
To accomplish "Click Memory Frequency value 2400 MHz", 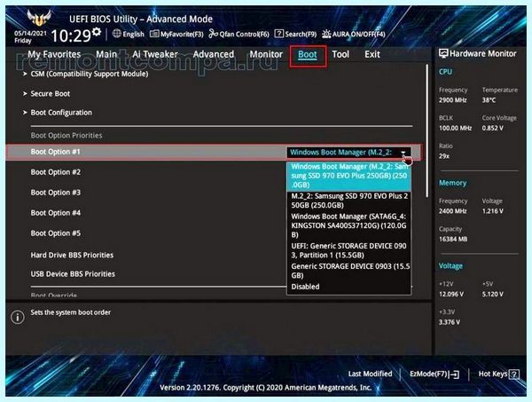I will point(453,211).
